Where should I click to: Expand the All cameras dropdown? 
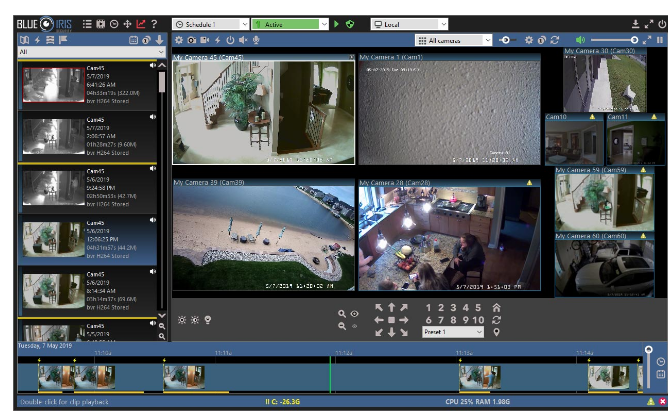(x=454, y=40)
